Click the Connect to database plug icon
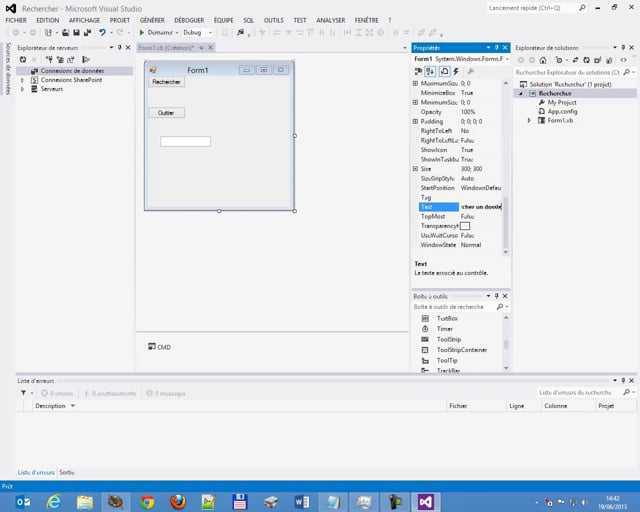640x512 pixels. [49, 60]
